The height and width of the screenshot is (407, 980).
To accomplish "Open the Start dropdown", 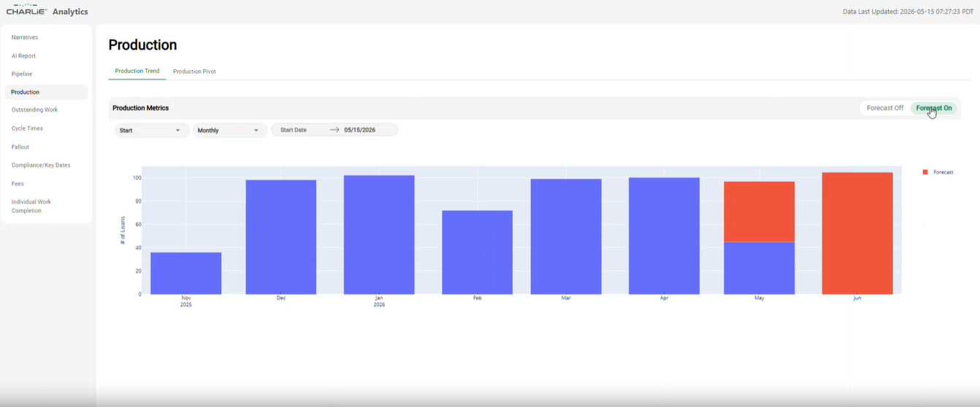I will 152,131.
